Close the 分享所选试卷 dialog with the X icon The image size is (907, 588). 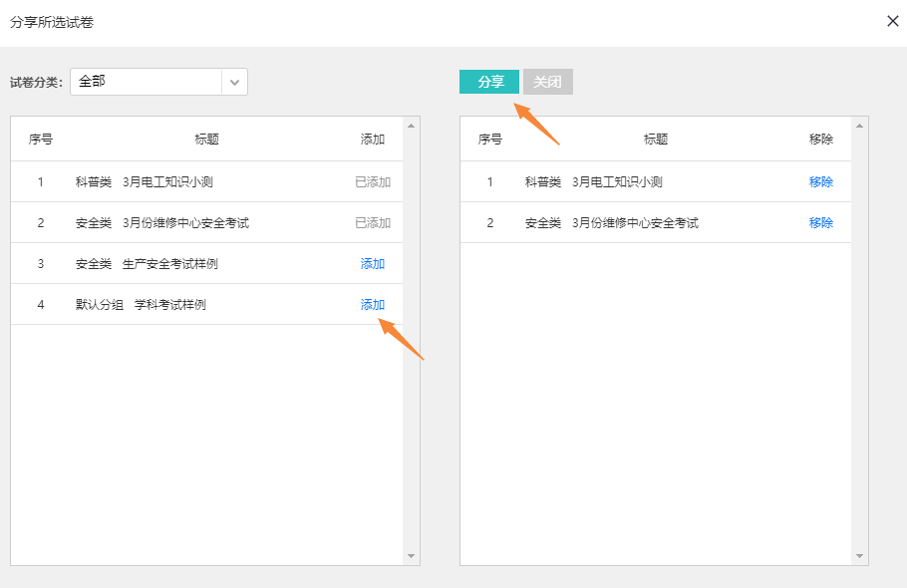point(892,21)
